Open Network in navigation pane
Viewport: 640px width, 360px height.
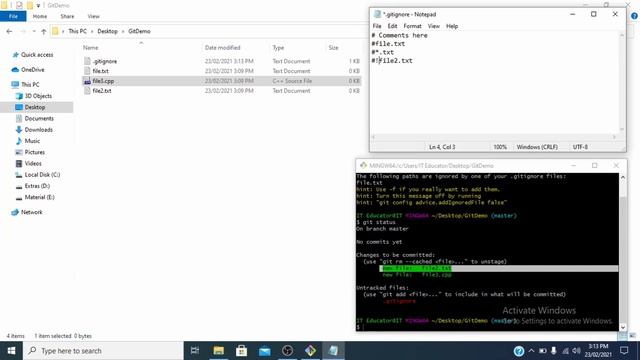[x=31, y=212]
